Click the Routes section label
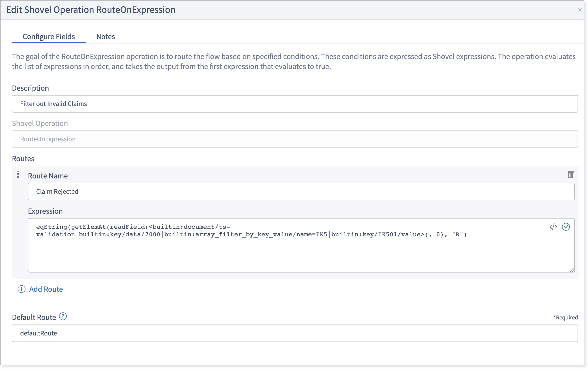 click(x=23, y=159)
